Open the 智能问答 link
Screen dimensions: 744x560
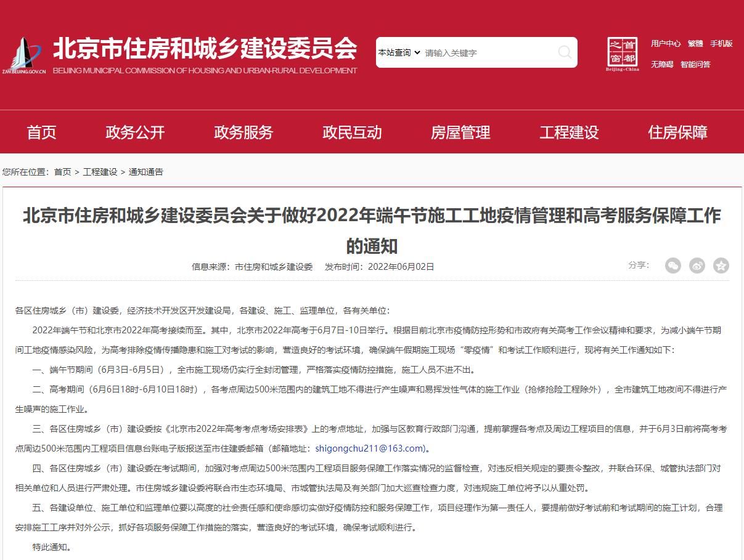pyautogui.click(x=695, y=64)
